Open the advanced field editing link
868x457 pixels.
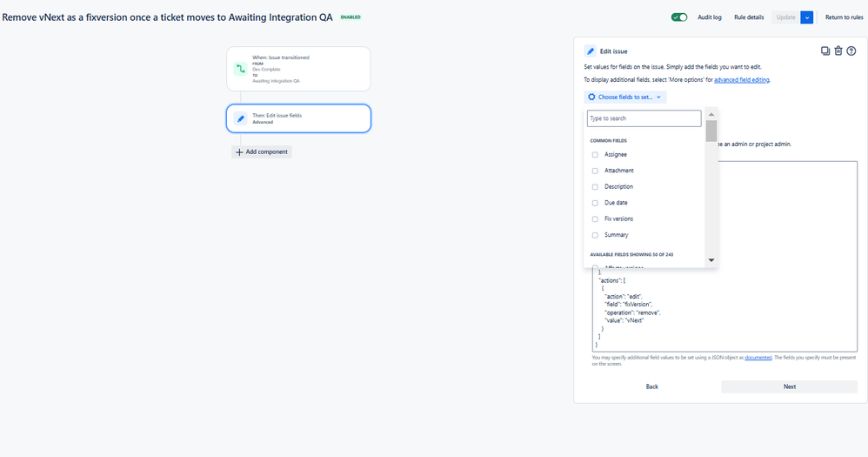click(x=741, y=80)
